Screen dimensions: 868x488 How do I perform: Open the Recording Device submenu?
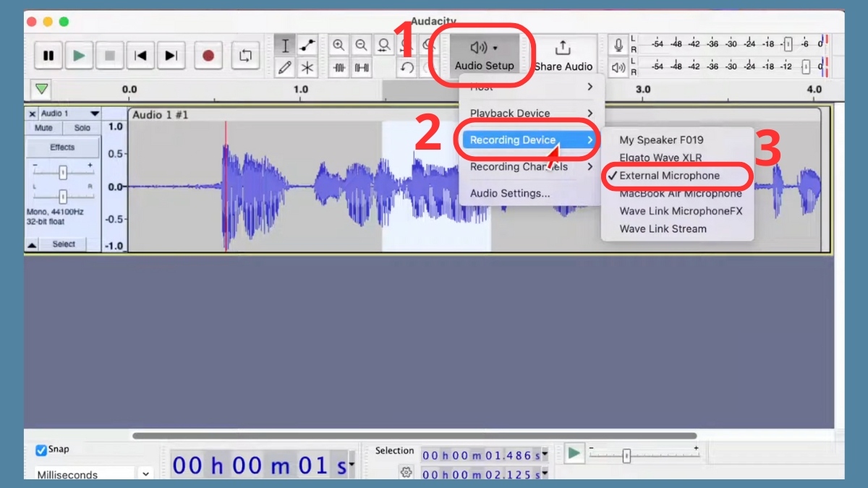[532, 140]
